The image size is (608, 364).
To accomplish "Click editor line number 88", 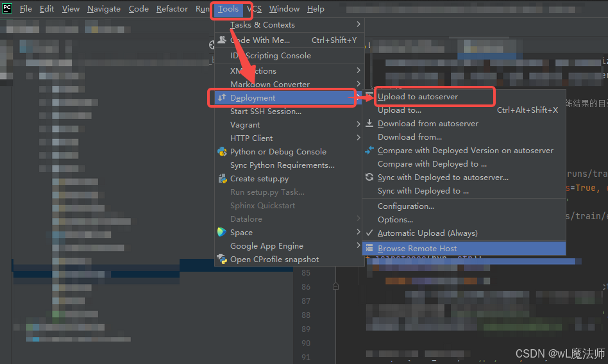I will [x=306, y=315].
